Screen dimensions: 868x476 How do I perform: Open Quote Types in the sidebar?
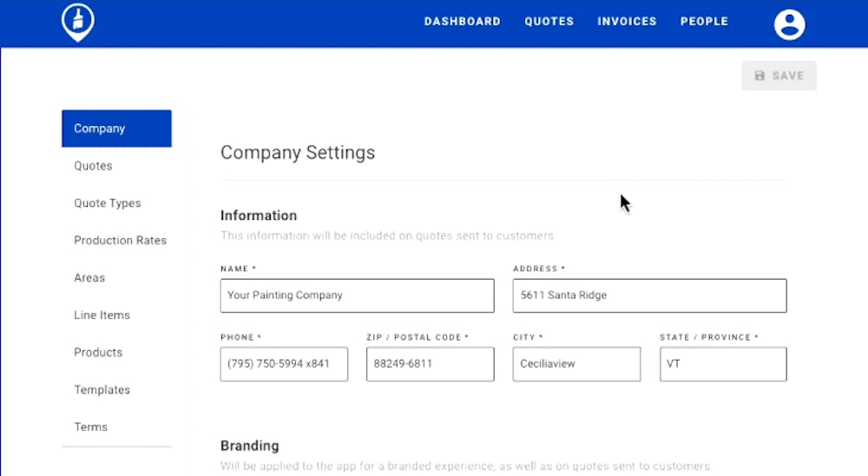[x=108, y=203]
